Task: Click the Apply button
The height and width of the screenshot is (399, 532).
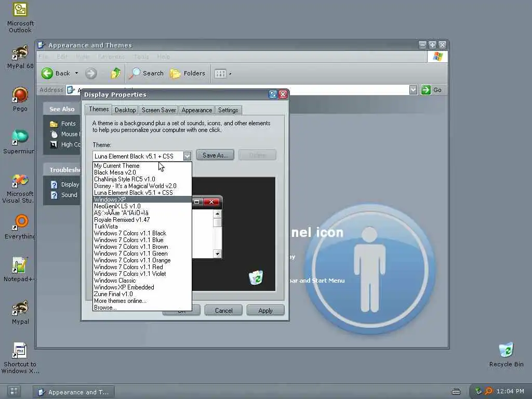Action: (x=265, y=311)
